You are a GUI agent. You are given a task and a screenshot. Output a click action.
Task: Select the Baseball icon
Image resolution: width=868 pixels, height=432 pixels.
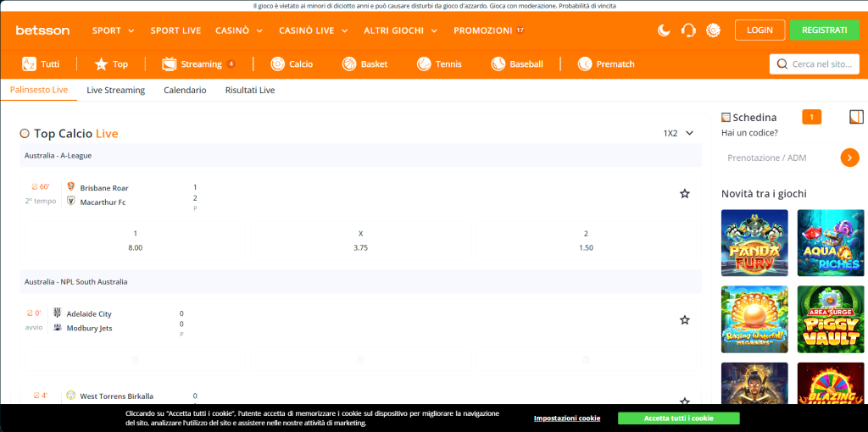tap(498, 64)
